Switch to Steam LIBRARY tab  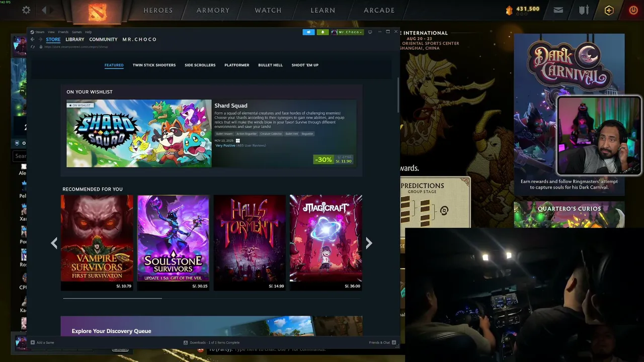[x=75, y=39]
